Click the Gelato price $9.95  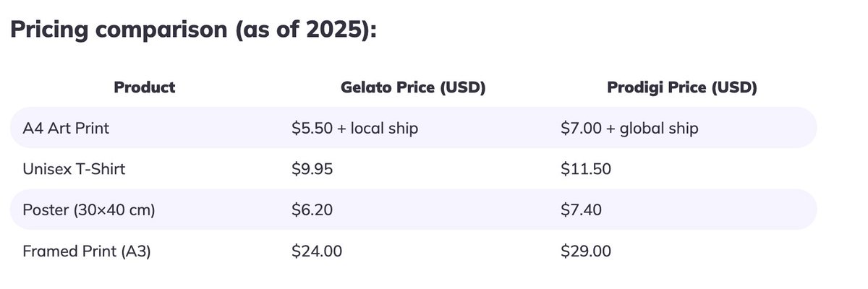tap(313, 170)
